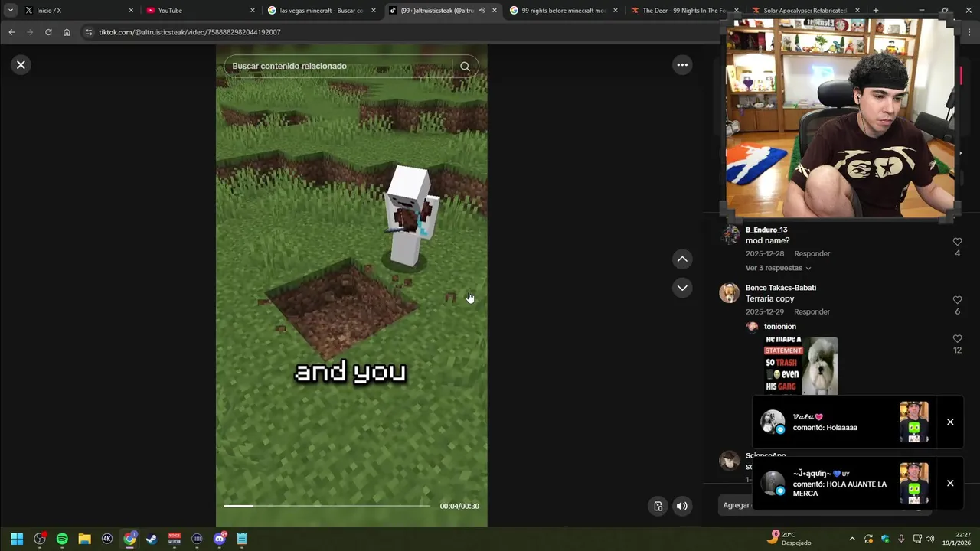Like the 'Terraria copy' comment
The image size is (980, 551).
pos(957,300)
